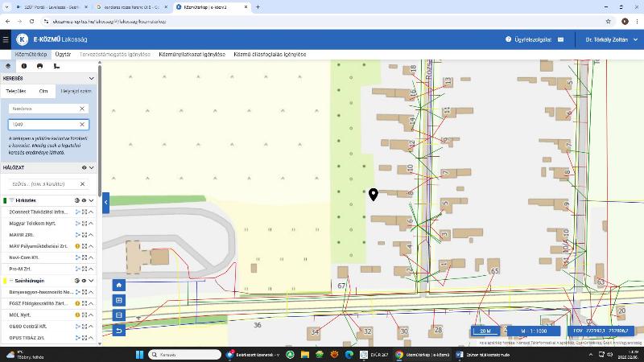Collapse sidebar with blue arrow handle

pyautogui.click(x=105, y=203)
